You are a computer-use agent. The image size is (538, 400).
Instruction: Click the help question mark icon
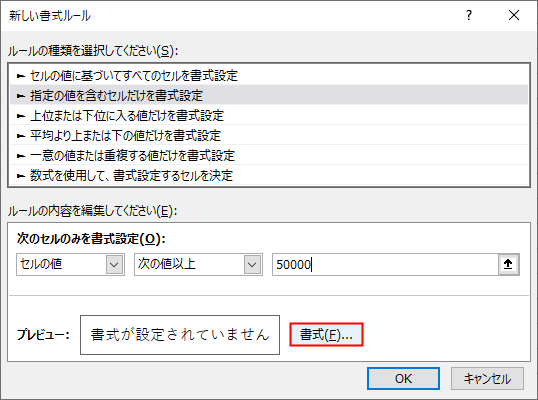[469, 15]
